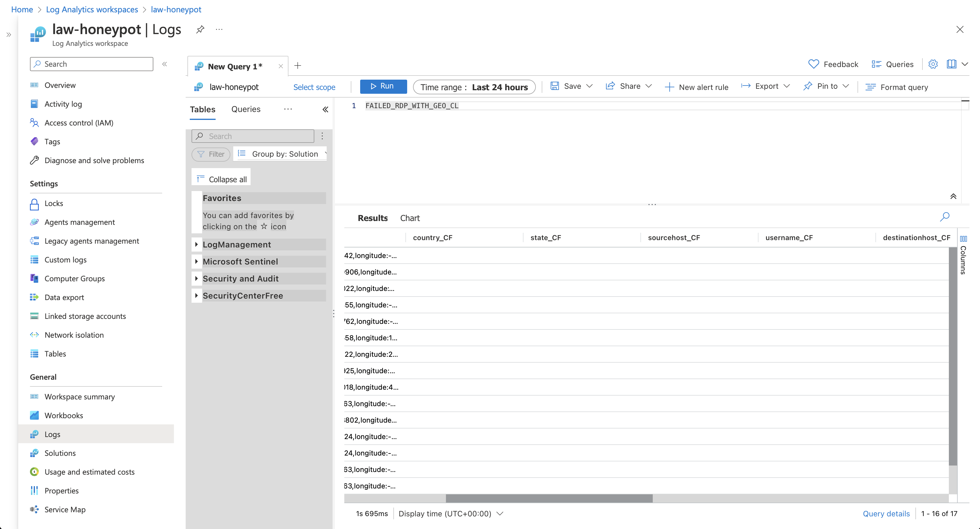
Task: Open Overview in the sidebar
Action: tap(60, 85)
